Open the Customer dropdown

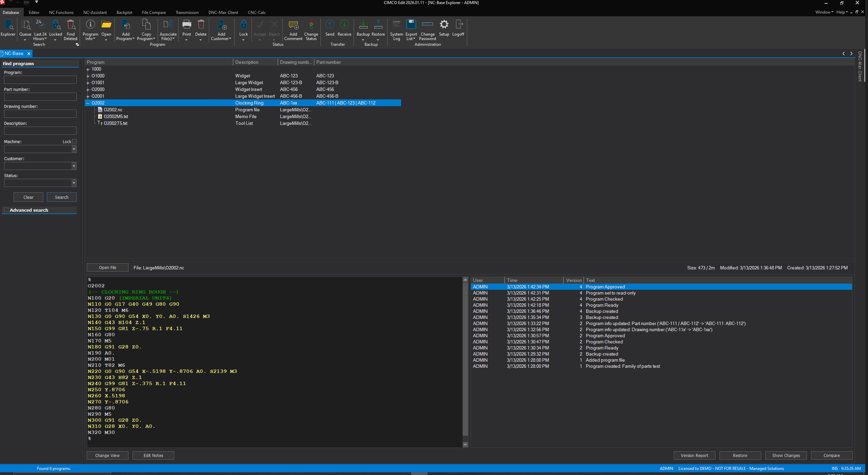pos(74,166)
